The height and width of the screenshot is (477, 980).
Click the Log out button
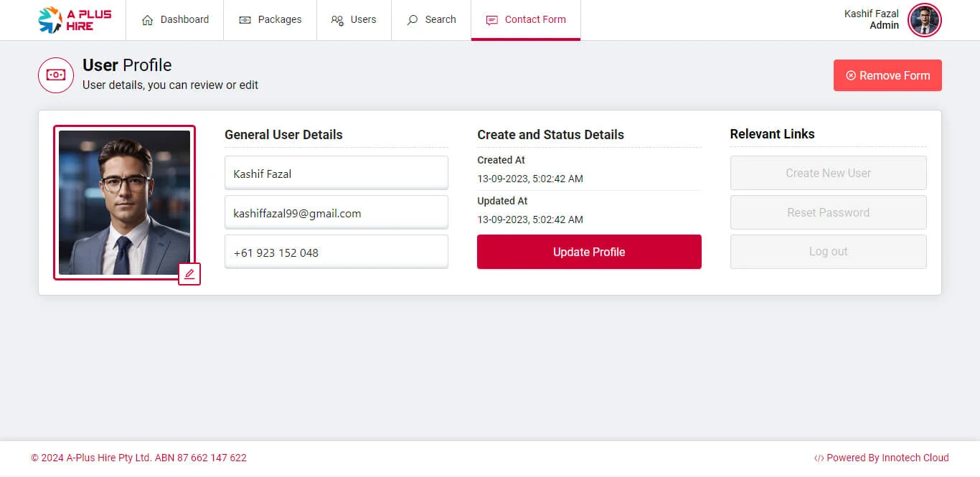coord(828,252)
